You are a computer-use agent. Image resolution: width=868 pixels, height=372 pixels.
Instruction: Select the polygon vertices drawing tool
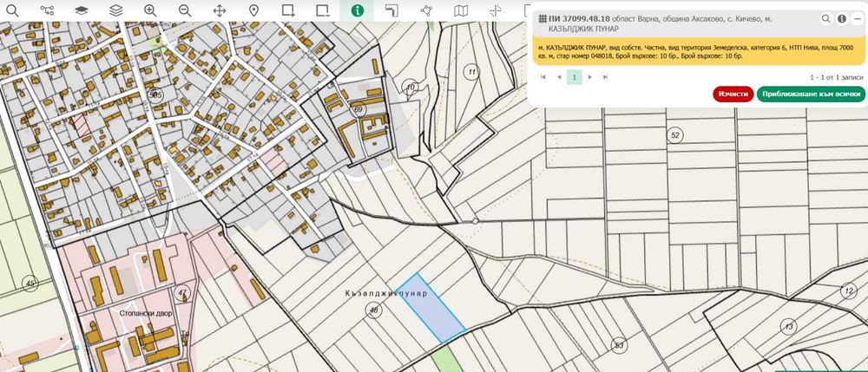[x=425, y=10]
